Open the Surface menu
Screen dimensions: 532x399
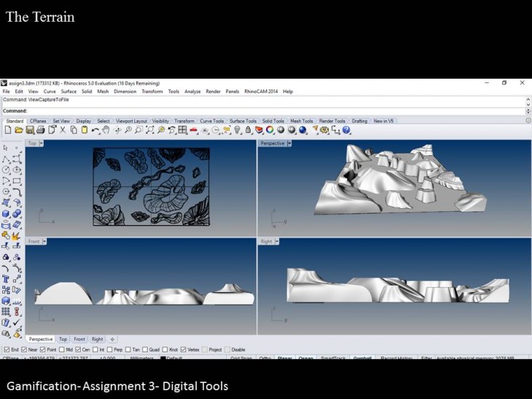pyautogui.click(x=69, y=92)
